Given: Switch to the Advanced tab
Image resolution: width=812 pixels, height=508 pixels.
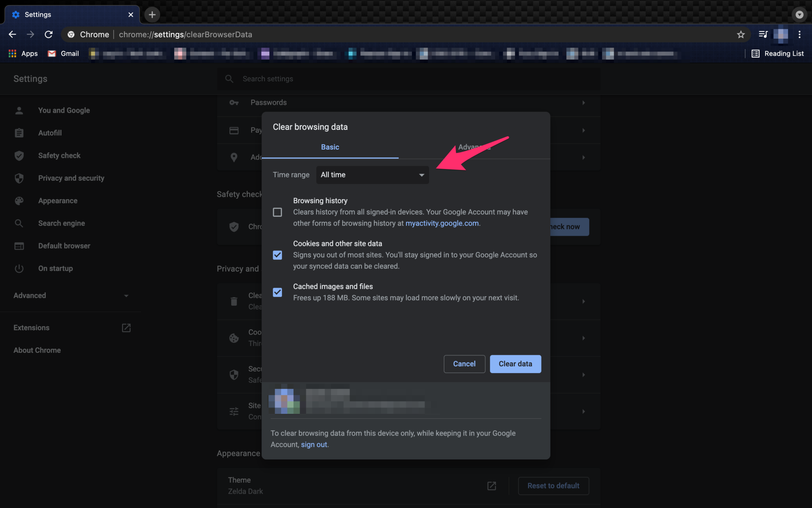Looking at the screenshot, I should 474,147.
